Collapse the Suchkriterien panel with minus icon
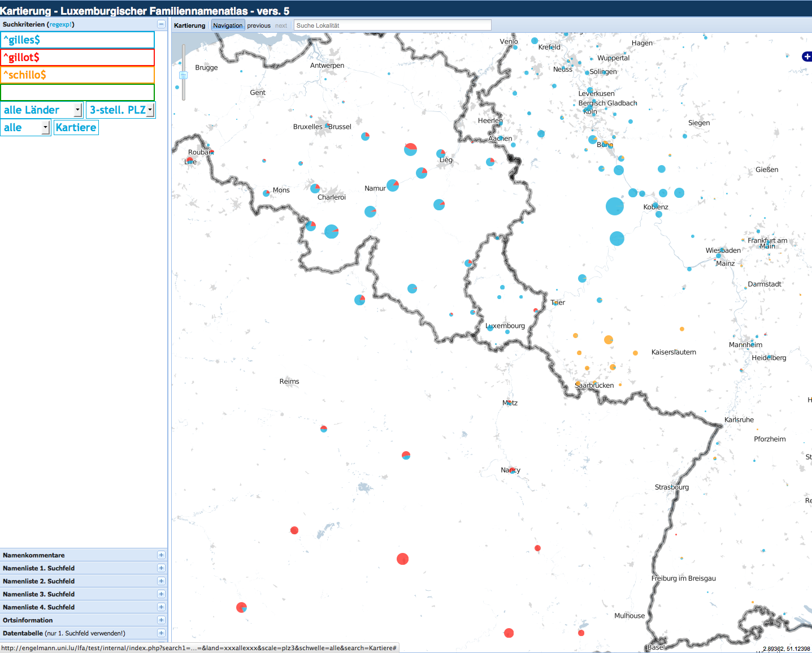This screenshot has width=812, height=653. [161, 24]
